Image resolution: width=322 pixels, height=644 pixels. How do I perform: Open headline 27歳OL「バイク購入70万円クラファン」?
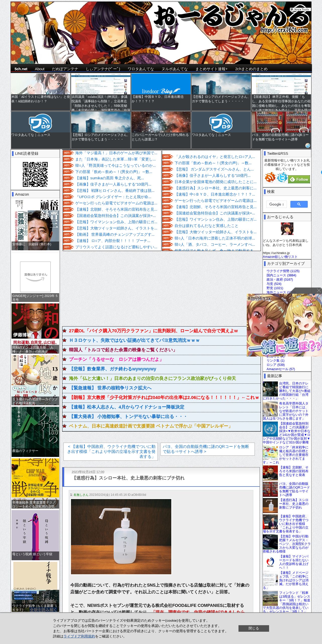tap(153, 331)
